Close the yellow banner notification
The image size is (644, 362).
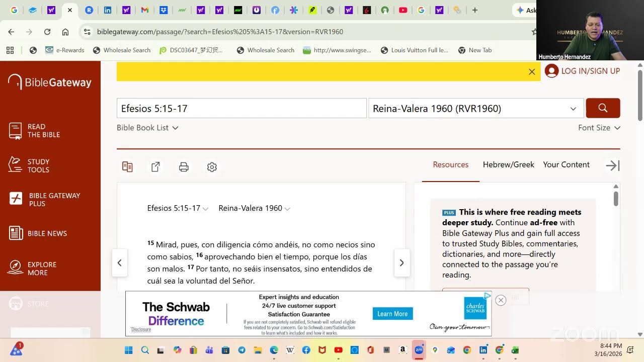click(532, 72)
